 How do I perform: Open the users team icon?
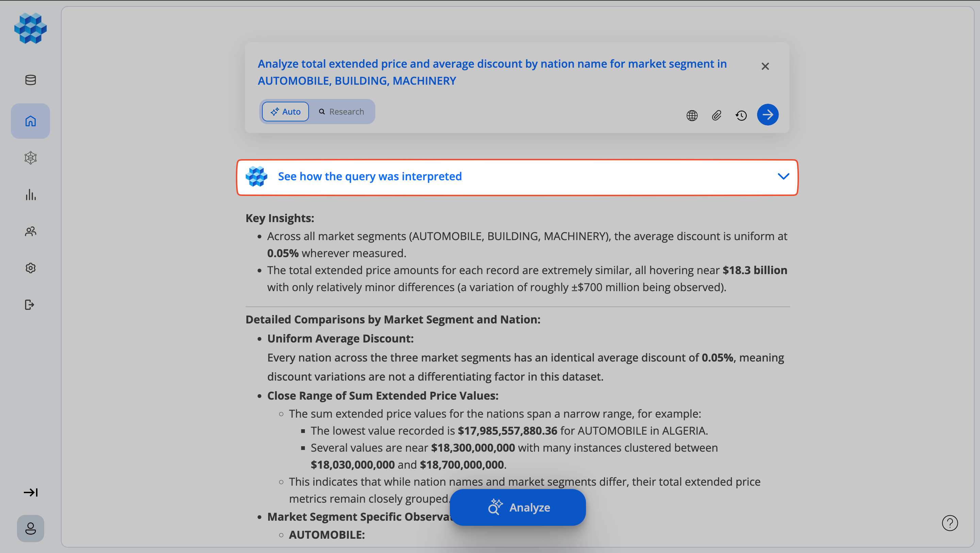point(30,231)
